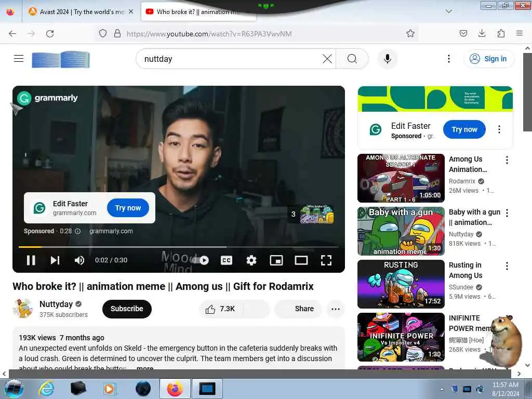Reload the page with refresh icon
This screenshot has width=532, height=399.
pyautogui.click(x=50, y=33)
